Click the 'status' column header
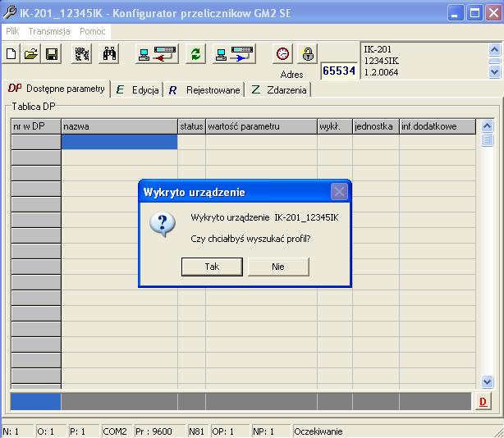The width and height of the screenshot is (504, 438). 191,126
